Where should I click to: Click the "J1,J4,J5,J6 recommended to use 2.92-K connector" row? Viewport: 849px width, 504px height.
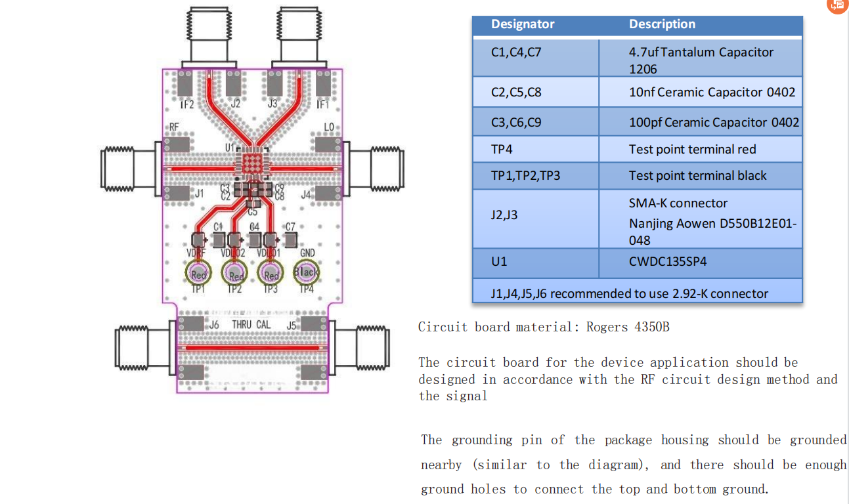[x=638, y=291]
